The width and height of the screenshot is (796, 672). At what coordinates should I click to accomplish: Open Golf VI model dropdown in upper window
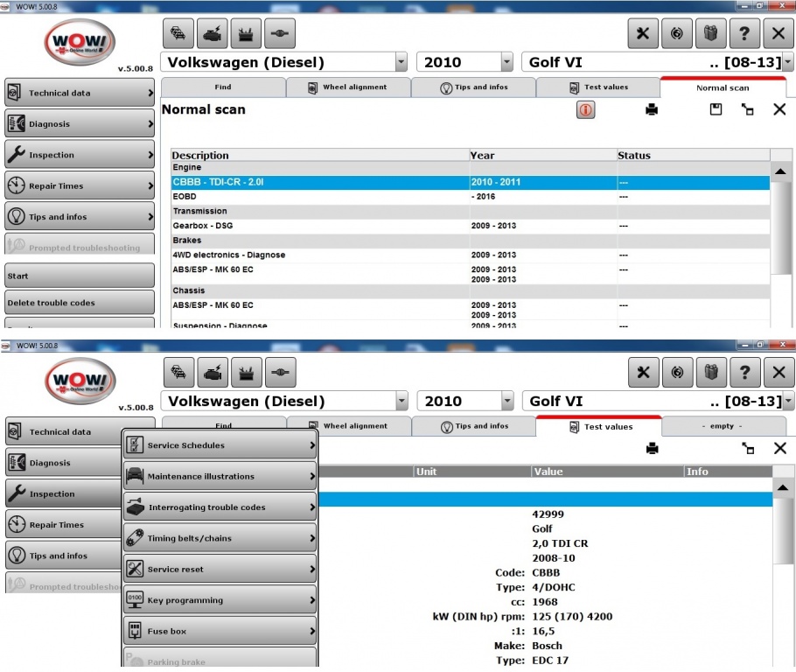[787, 62]
